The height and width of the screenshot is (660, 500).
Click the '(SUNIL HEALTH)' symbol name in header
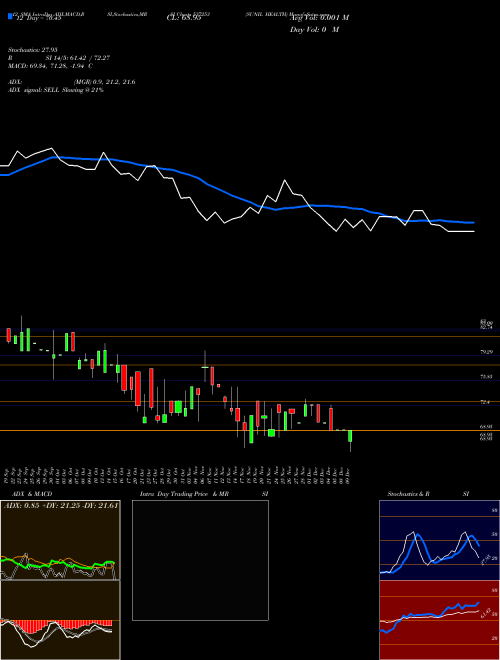[x=267, y=14]
